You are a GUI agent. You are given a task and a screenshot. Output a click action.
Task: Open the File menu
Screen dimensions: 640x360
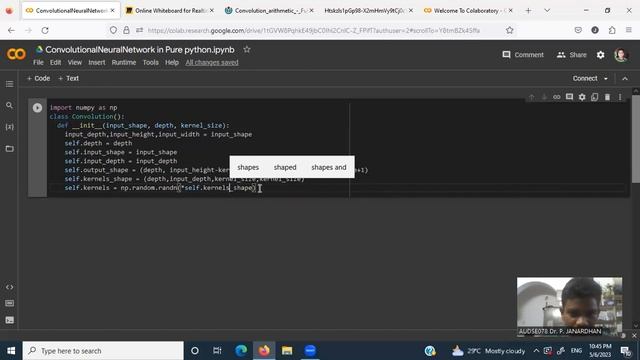[38, 62]
